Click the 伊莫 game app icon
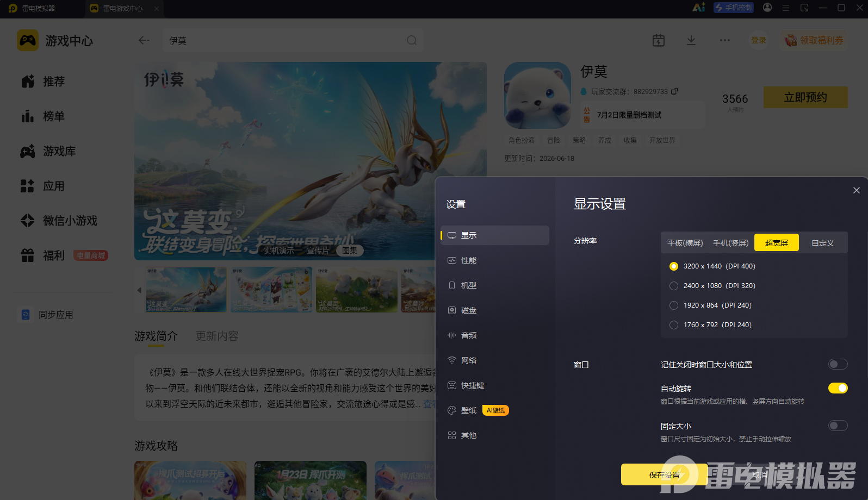This screenshot has height=500, width=868. pos(537,95)
